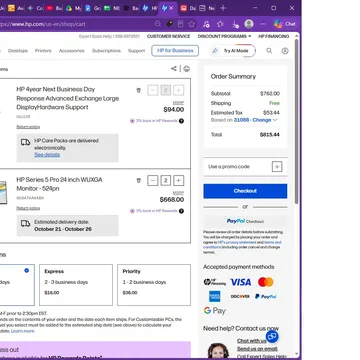The height and width of the screenshot is (360, 360).
Task: Click the HP for Business button
Action: (x=175, y=51)
